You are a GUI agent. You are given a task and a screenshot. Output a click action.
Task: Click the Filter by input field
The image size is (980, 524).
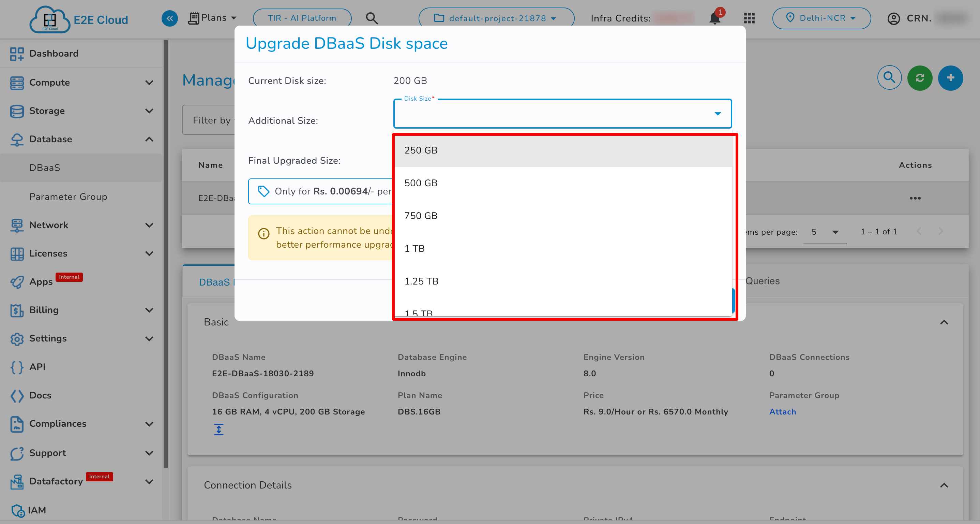209,120
